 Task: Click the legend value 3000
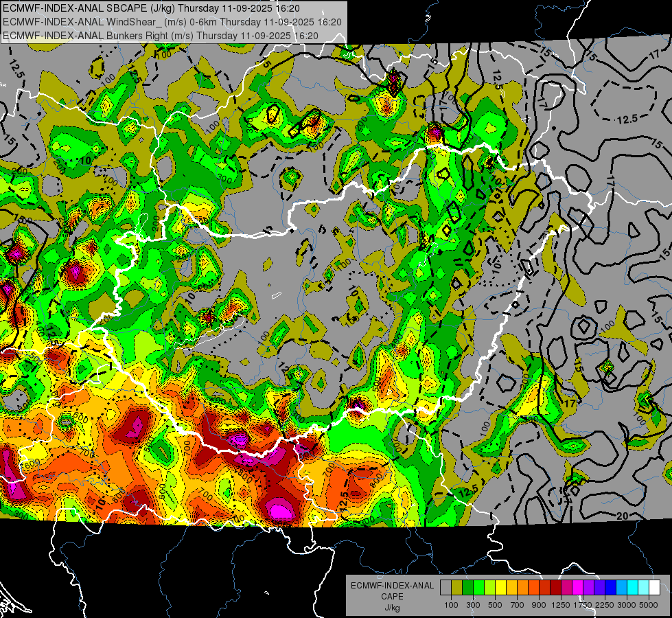627,605
